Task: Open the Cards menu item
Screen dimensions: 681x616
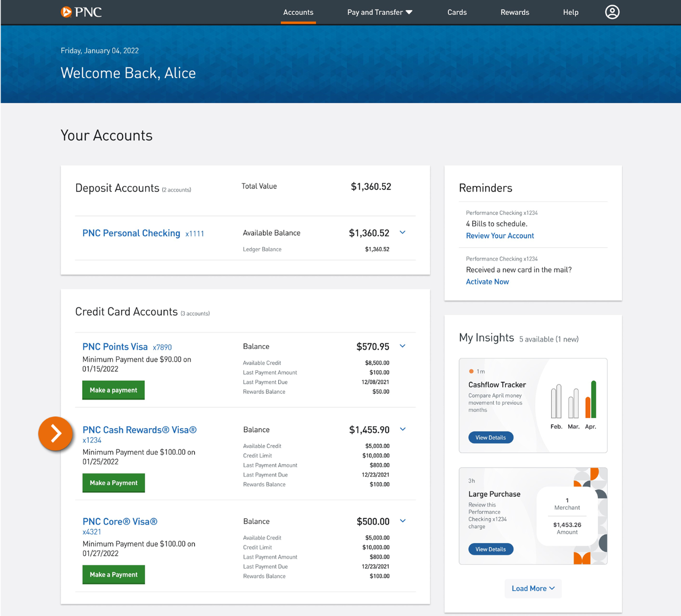Action: [x=457, y=12]
